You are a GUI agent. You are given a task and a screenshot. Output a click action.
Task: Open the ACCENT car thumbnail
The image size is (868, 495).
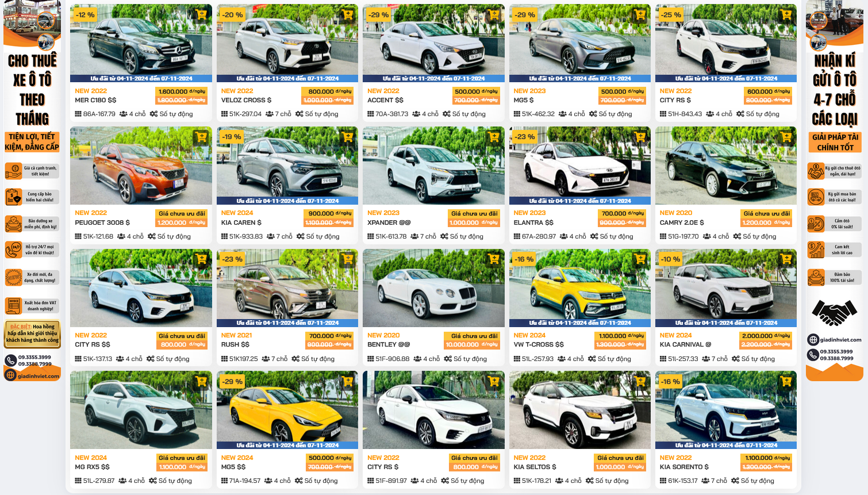pyautogui.click(x=433, y=43)
